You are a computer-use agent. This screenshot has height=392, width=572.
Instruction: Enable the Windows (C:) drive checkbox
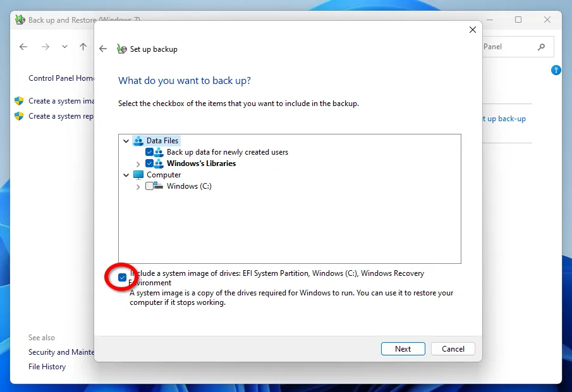pos(149,186)
